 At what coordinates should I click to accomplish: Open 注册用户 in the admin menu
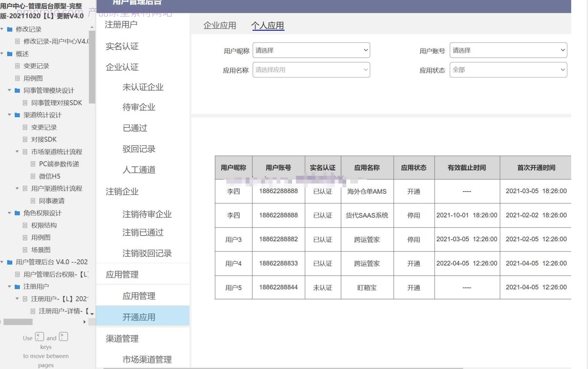pyautogui.click(x=121, y=25)
